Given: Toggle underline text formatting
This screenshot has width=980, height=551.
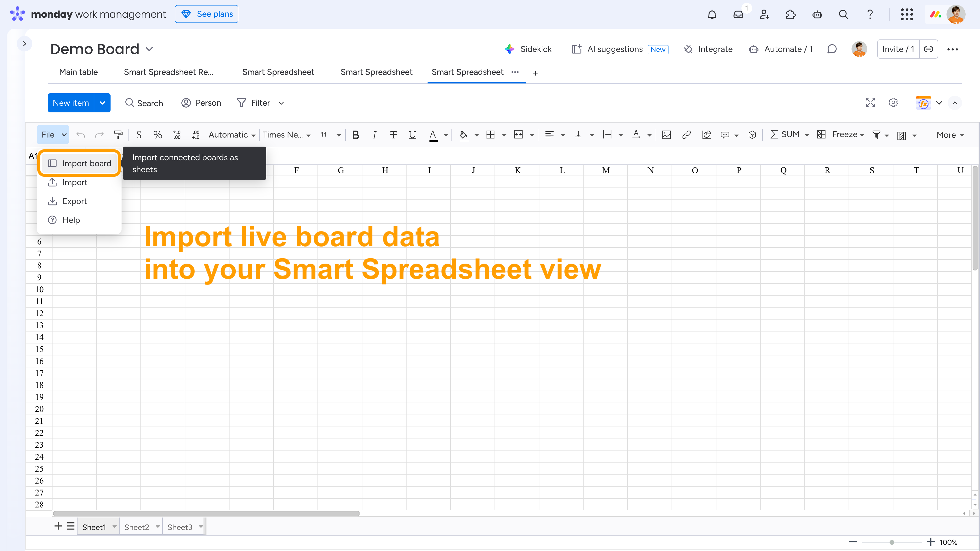Looking at the screenshot, I should [x=412, y=135].
